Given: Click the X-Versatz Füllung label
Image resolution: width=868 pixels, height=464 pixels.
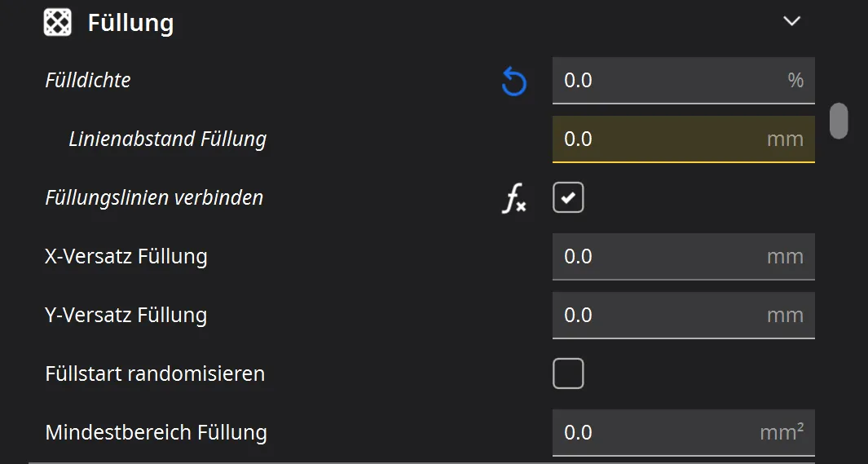Looking at the screenshot, I should coord(126,257).
